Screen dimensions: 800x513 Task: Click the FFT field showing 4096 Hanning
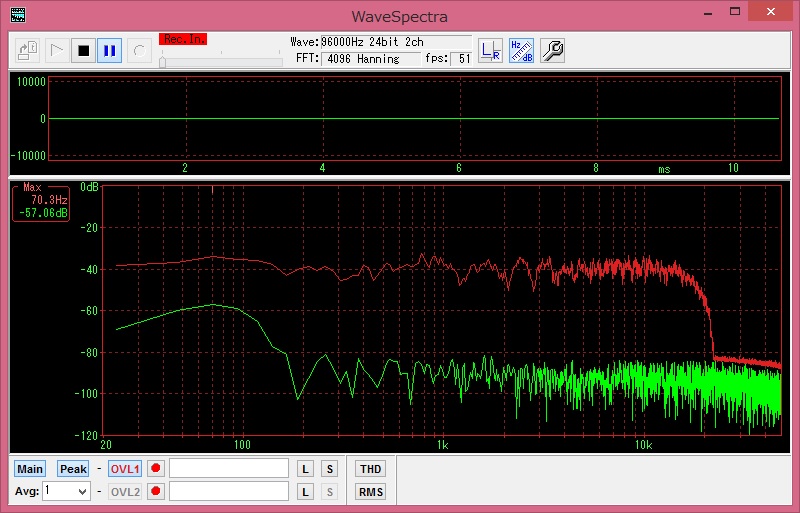pyautogui.click(x=371, y=59)
